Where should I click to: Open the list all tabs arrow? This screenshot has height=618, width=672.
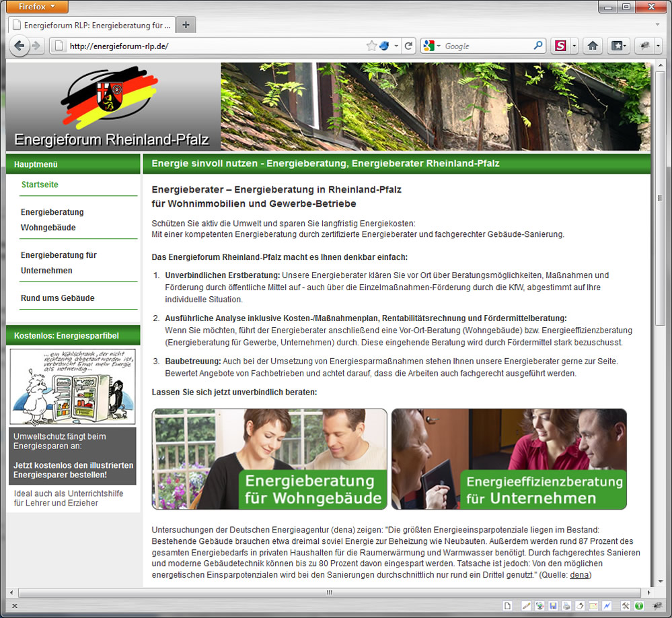pos(657,25)
